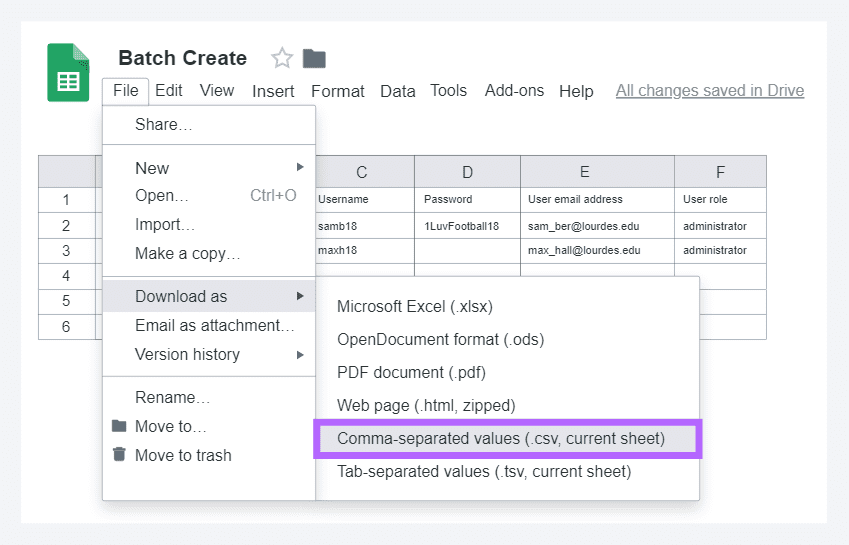Click the sam_ber@lourdes.edu cell
Viewport: 849px width, 545px height.
(x=597, y=226)
